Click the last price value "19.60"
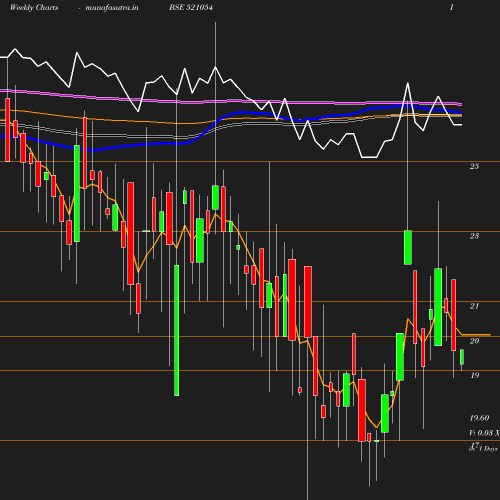 point(479,418)
